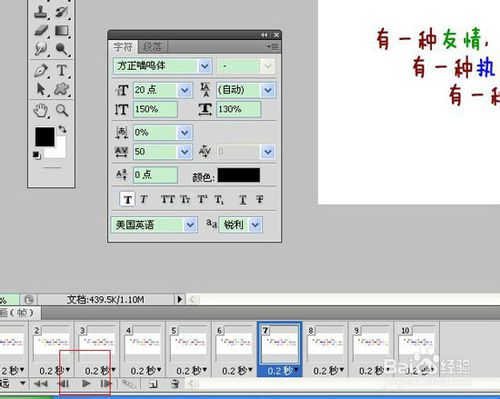The height and width of the screenshot is (399, 500).
Task: Click the Tween frames icon
Action: click(129, 384)
